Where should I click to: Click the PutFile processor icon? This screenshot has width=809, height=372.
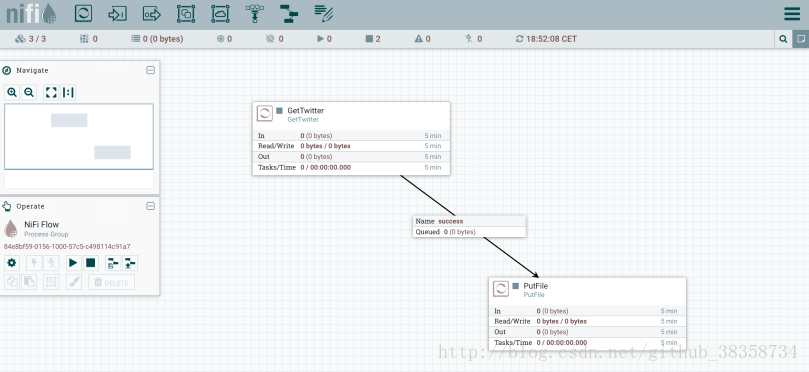point(500,289)
